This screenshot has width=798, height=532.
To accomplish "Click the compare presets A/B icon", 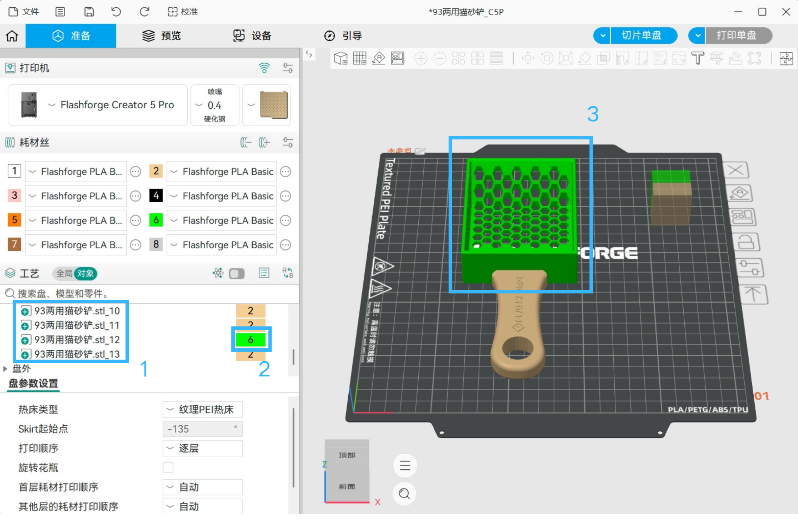I will [287, 273].
